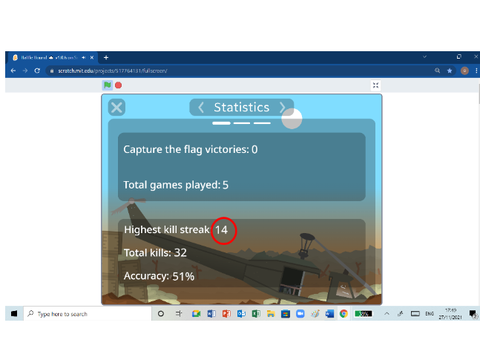Open the Chrome profile avatar
The height and width of the screenshot is (360, 480).
[x=464, y=71]
